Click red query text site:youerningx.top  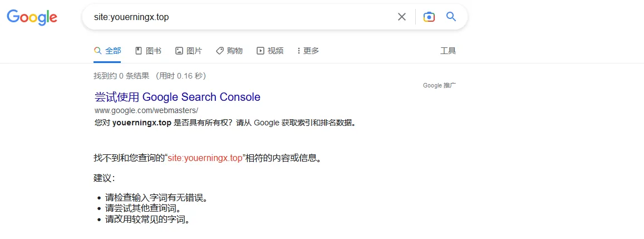(205, 158)
